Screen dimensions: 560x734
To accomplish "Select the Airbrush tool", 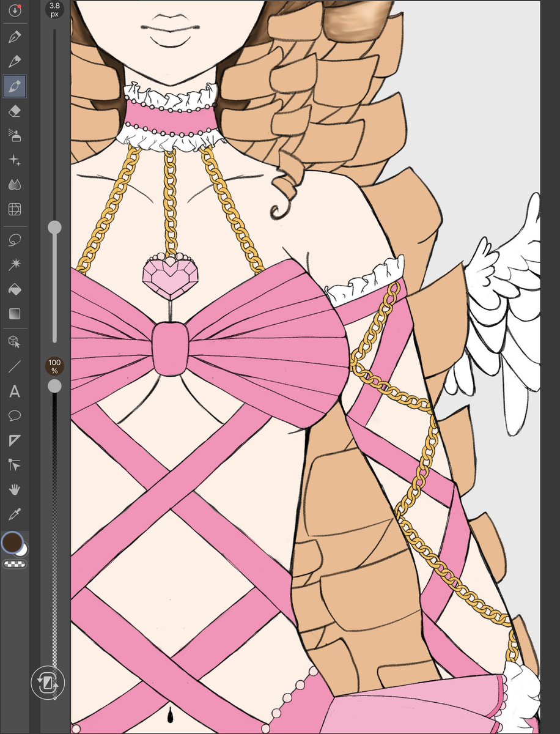I will (x=15, y=136).
